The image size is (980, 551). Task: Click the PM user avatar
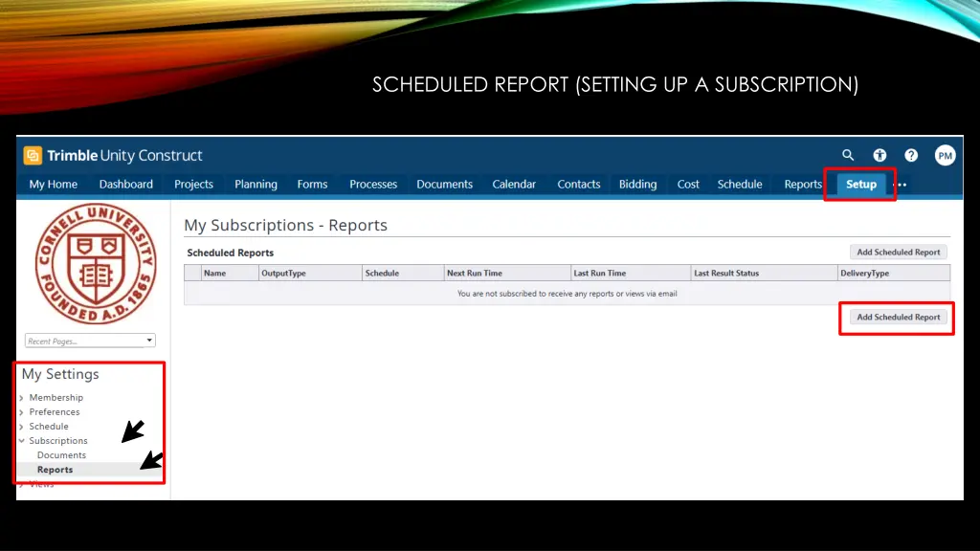click(x=945, y=155)
